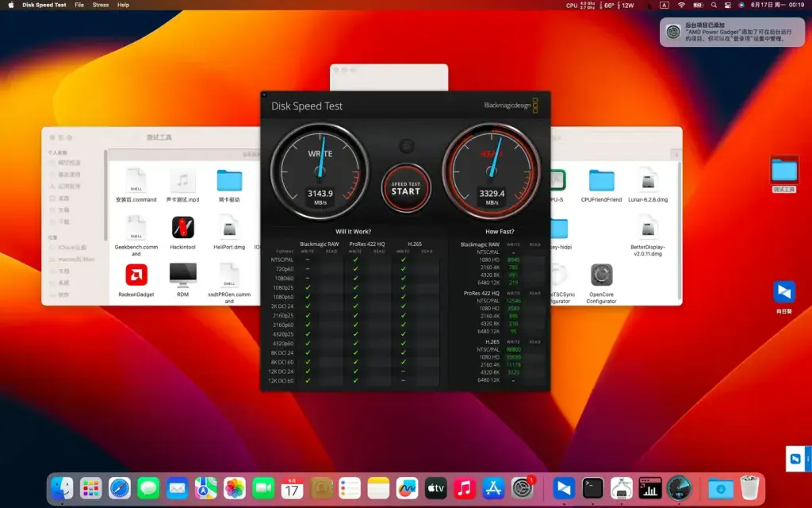Image resolution: width=812 pixels, height=508 pixels.
Task: Open Calendar from the Dock
Action: [x=292, y=488]
